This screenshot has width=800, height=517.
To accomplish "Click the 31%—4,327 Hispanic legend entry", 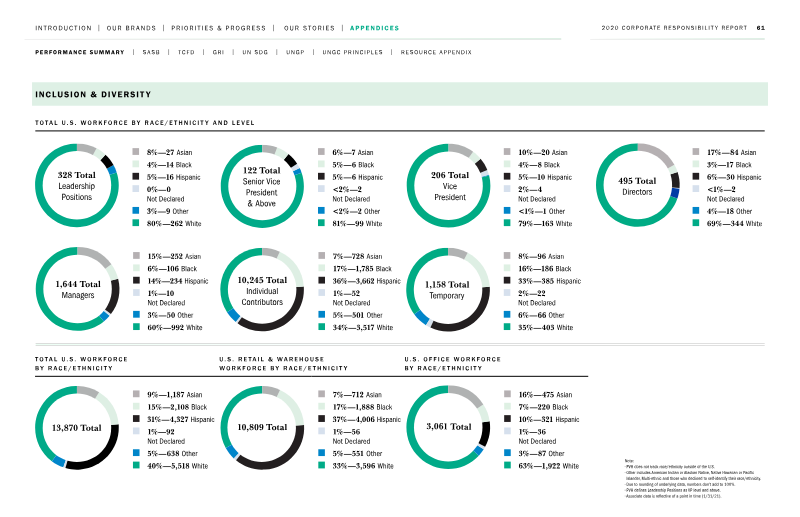I will point(181,420).
